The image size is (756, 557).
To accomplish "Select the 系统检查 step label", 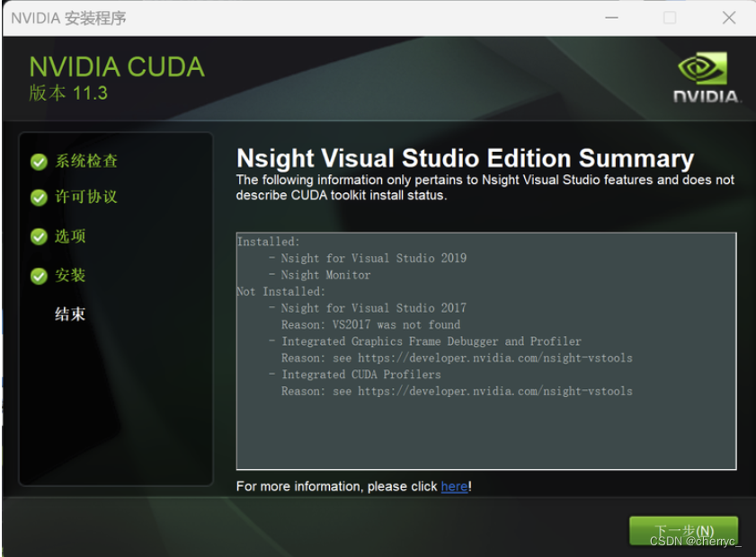I will pos(86,161).
